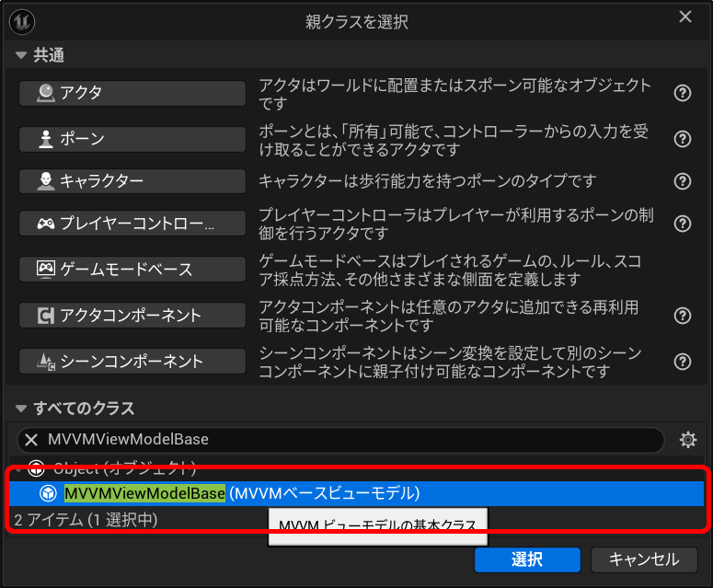Confirm with the 選択 button
This screenshot has width=713, height=588.
pyautogui.click(x=527, y=559)
